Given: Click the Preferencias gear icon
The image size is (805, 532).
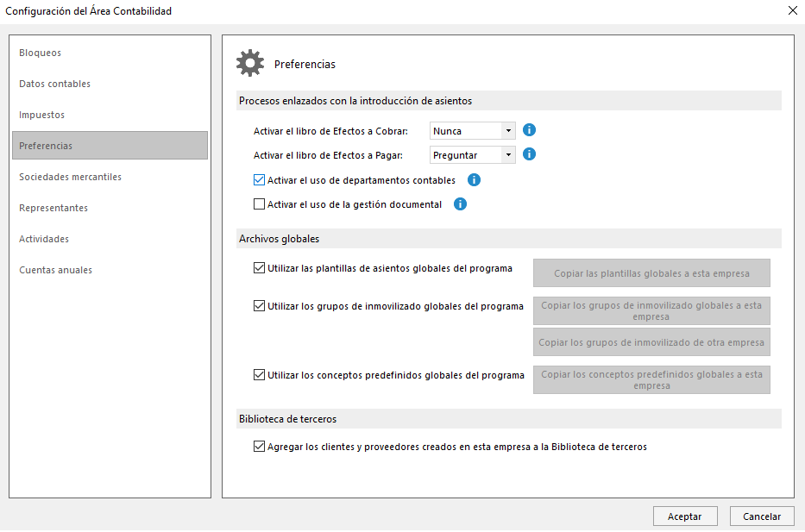Looking at the screenshot, I should pyautogui.click(x=250, y=63).
